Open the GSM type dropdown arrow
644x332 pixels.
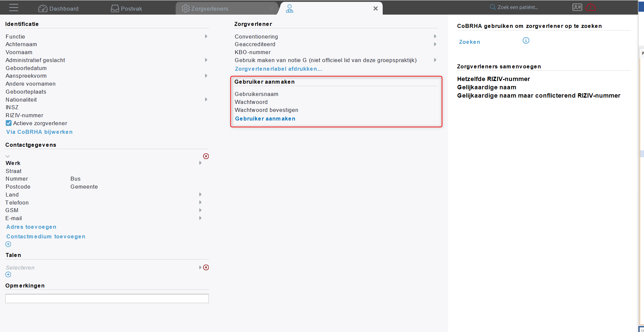pyautogui.click(x=200, y=210)
